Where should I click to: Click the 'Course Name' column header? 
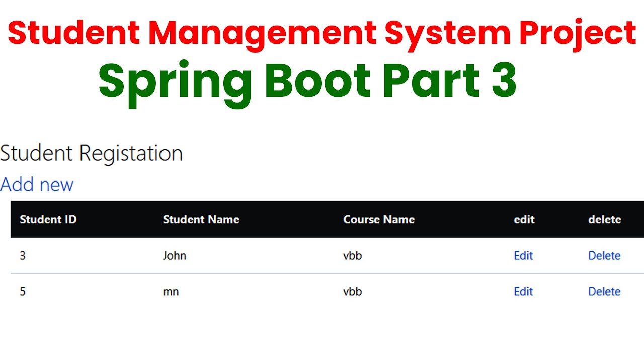click(x=379, y=220)
